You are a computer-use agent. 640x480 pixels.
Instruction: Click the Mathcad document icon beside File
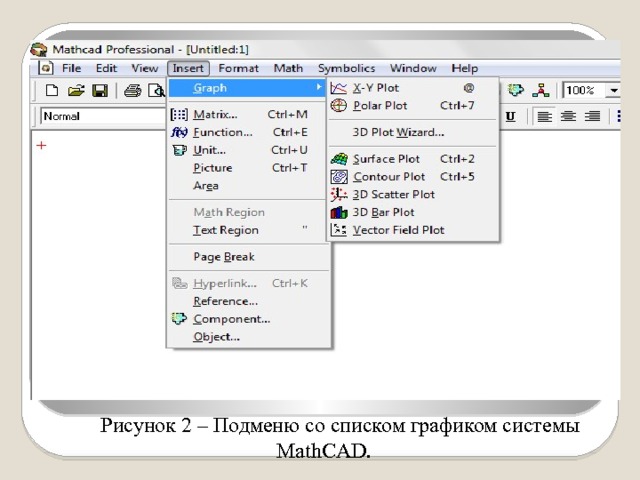(46, 68)
